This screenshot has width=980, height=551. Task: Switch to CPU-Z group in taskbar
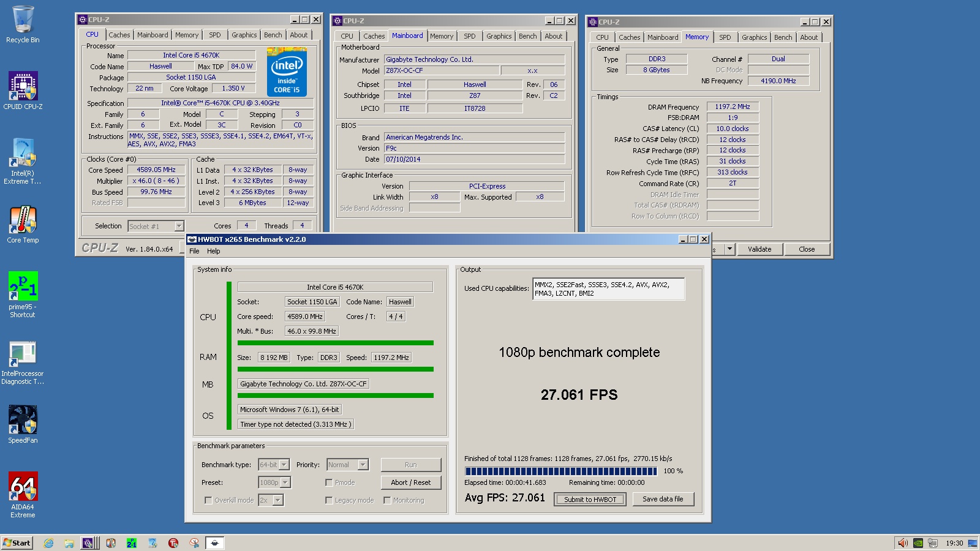click(90, 543)
